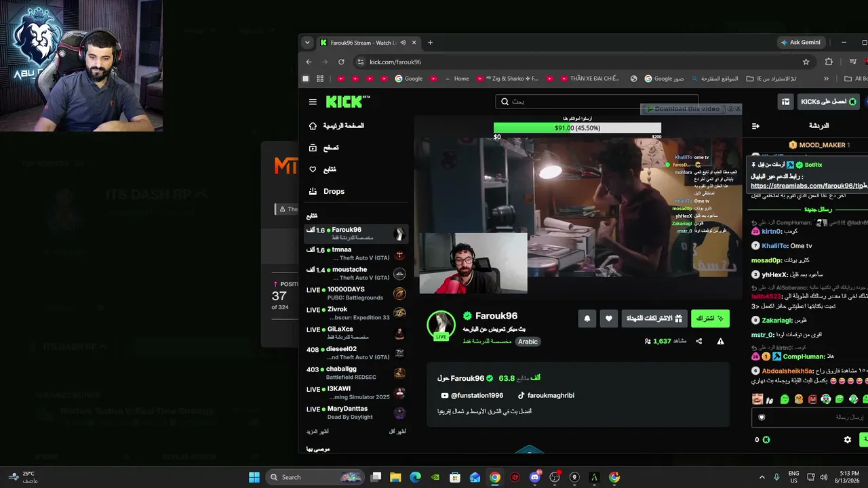The height and width of the screenshot is (488, 868).
Task: Open Microsoft Edge from taskbar
Action: [415, 477]
